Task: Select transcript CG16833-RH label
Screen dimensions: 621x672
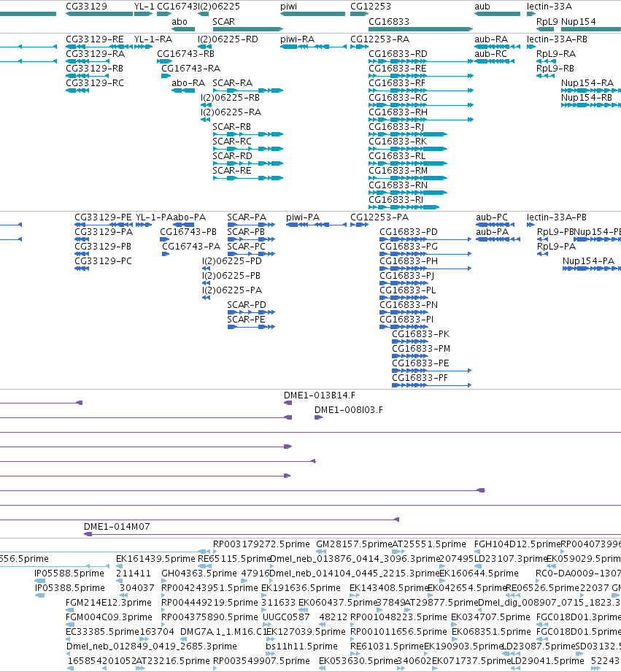Action: coord(398,112)
